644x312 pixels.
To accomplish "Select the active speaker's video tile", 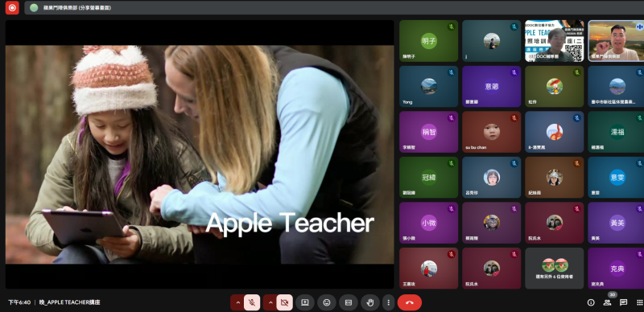I will click(x=616, y=41).
